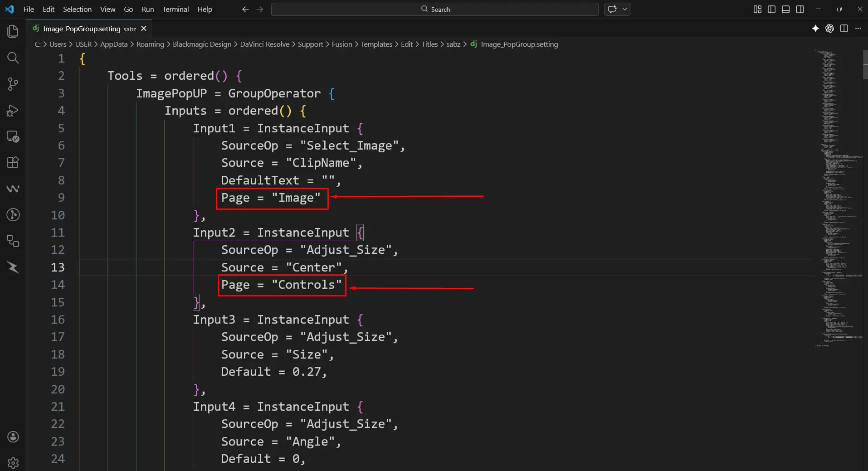
Task: Click the Fusion breadcrumb segment
Action: (x=342, y=44)
